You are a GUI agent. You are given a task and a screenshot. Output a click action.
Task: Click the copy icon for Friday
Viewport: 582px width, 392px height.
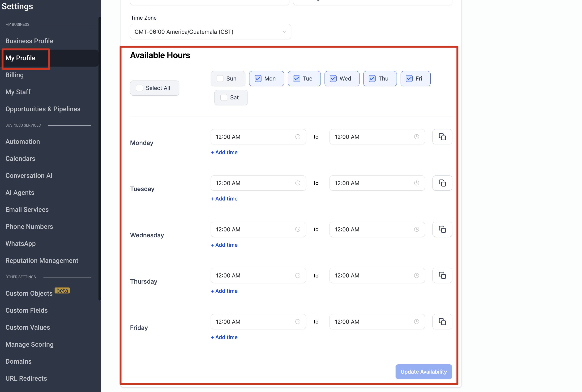442,321
